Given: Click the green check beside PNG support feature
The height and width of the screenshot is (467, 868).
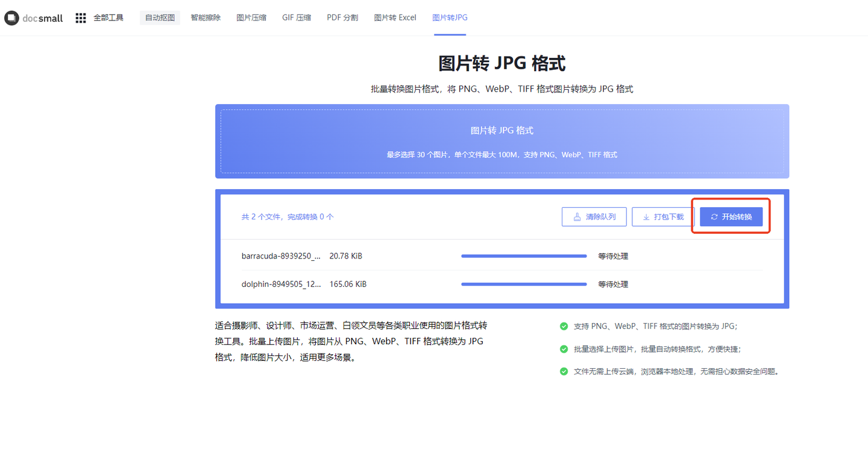Looking at the screenshot, I should point(564,326).
